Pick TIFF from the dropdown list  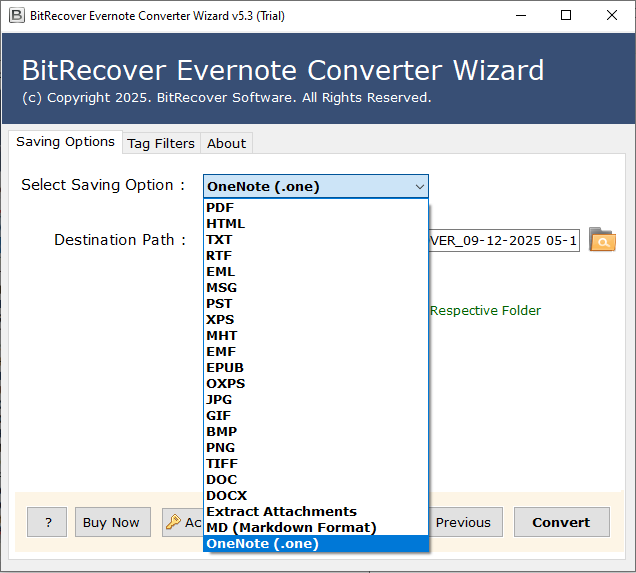316,464
